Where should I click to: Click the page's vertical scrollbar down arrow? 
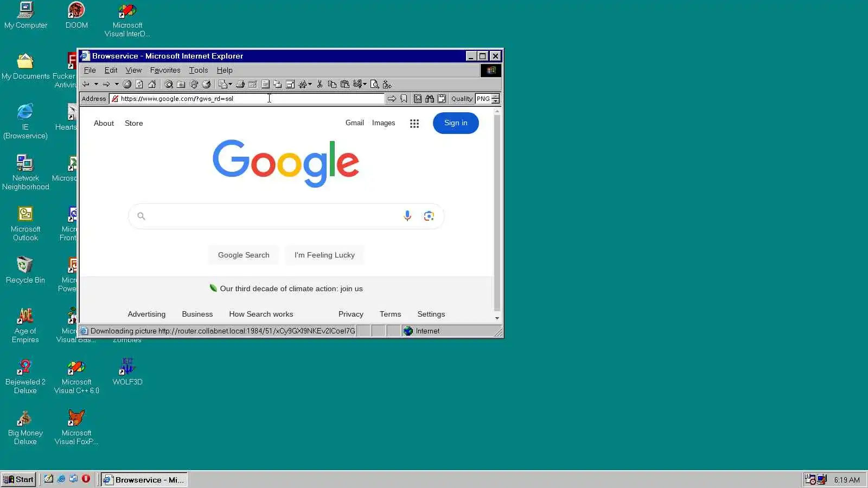click(497, 318)
